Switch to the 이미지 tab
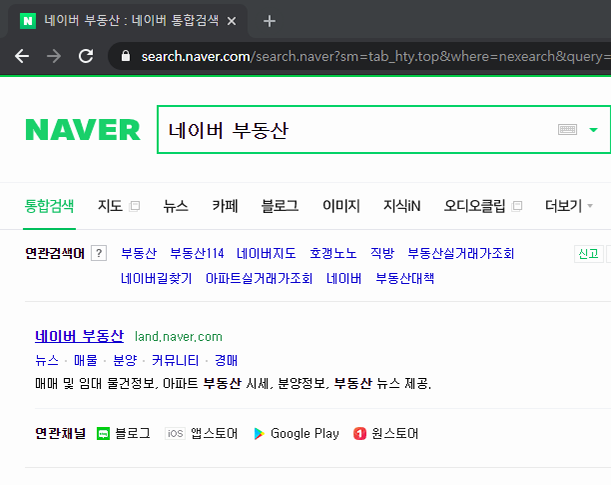This screenshot has width=611, height=485. tap(341, 206)
